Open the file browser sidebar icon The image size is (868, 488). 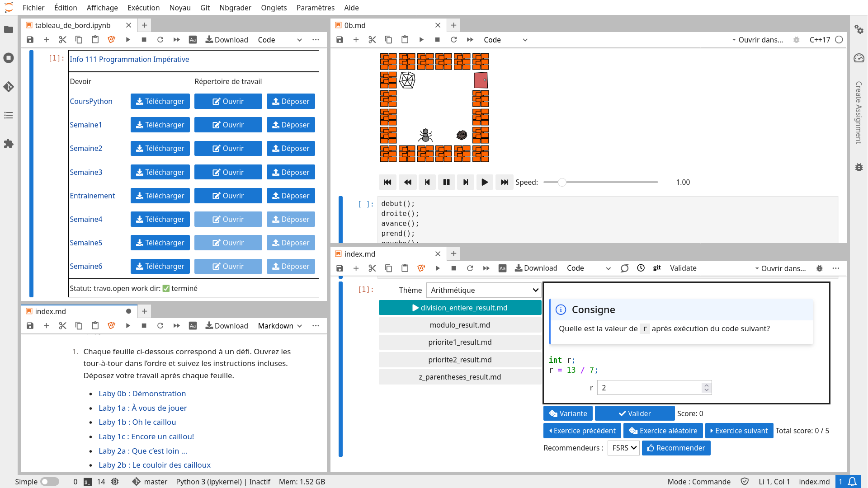click(9, 29)
